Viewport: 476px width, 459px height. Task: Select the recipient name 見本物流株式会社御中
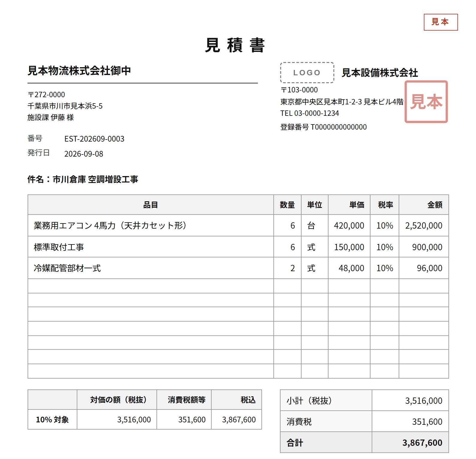click(x=79, y=71)
